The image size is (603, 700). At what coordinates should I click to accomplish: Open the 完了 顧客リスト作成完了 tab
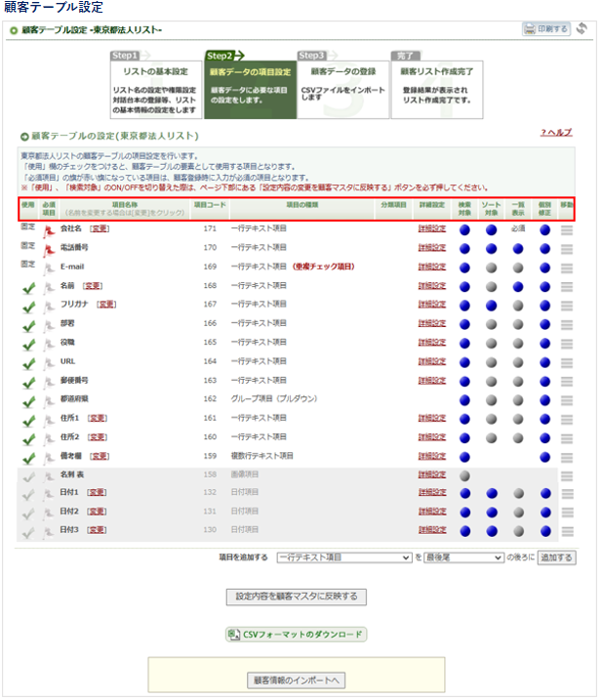tap(437, 85)
